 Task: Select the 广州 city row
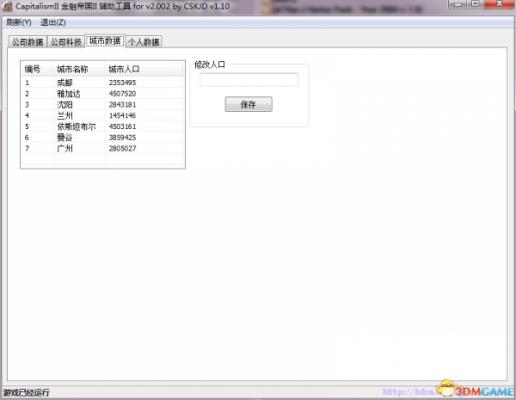click(103, 148)
